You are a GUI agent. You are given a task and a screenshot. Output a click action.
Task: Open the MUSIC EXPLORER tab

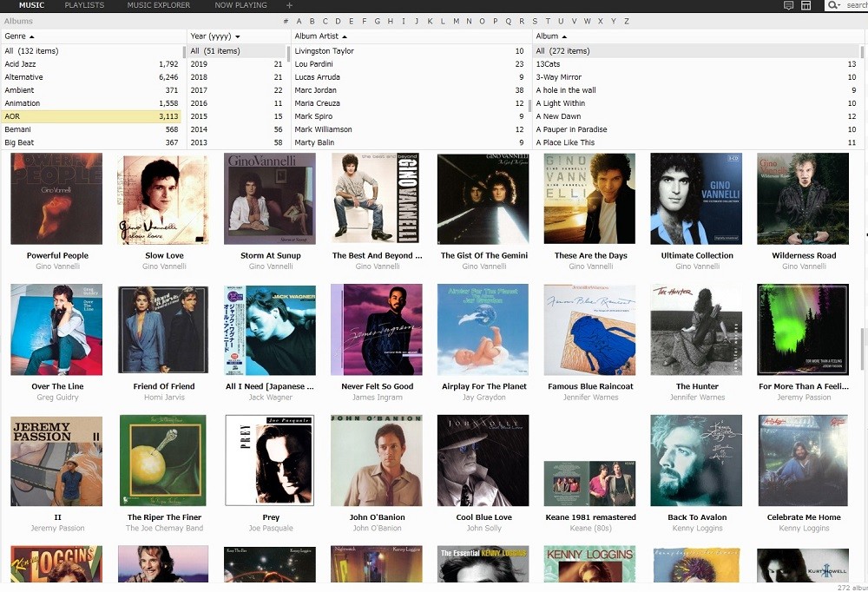click(x=158, y=5)
